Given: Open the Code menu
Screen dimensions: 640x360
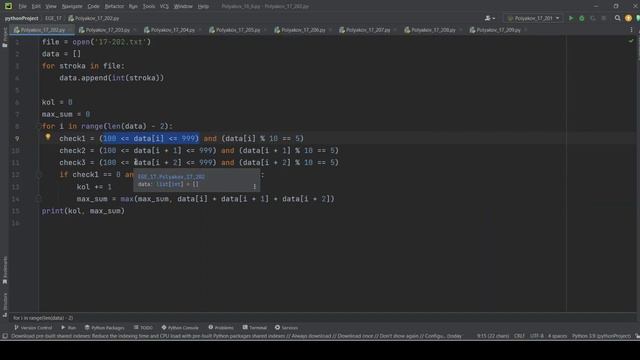Looking at the screenshot, I should (93, 7).
